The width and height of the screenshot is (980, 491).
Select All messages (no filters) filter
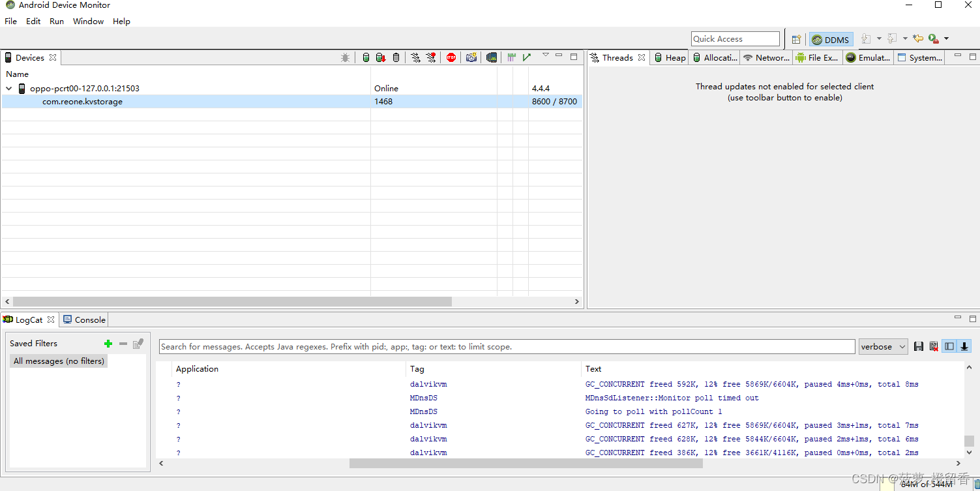click(59, 361)
